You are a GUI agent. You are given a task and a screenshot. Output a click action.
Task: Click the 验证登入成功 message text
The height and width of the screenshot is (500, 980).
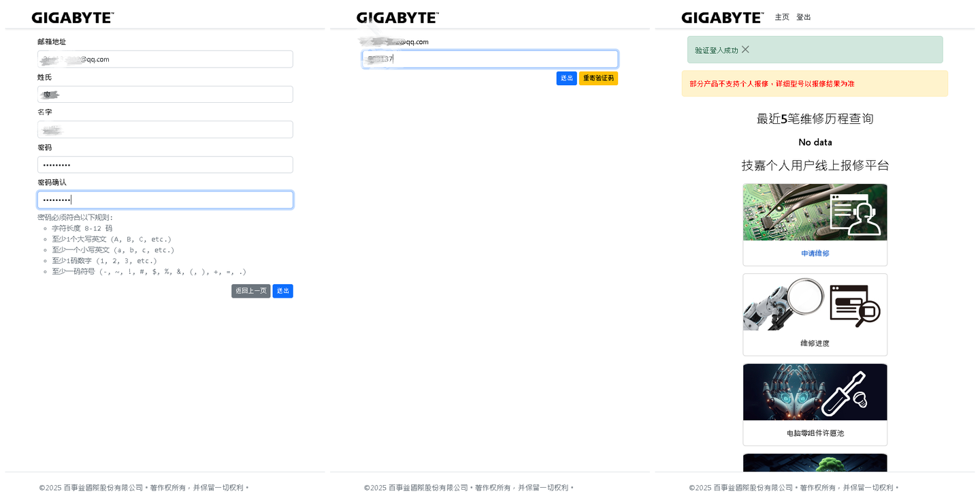(717, 50)
